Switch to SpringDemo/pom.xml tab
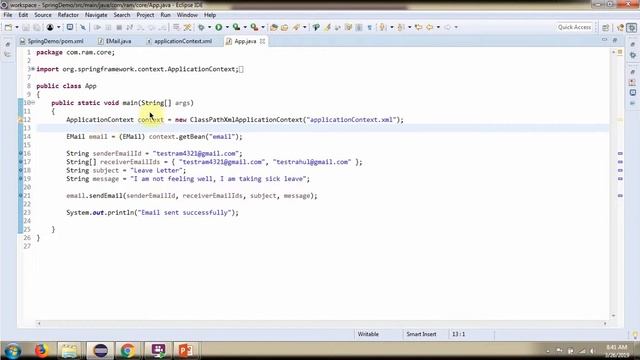Screen dimensions: 640x360 click(52, 41)
